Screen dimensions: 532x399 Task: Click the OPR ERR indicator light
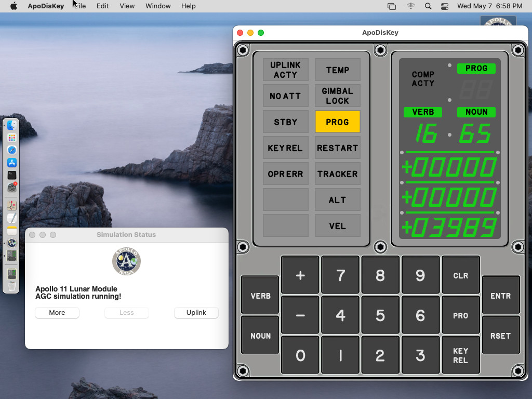pyautogui.click(x=286, y=174)
